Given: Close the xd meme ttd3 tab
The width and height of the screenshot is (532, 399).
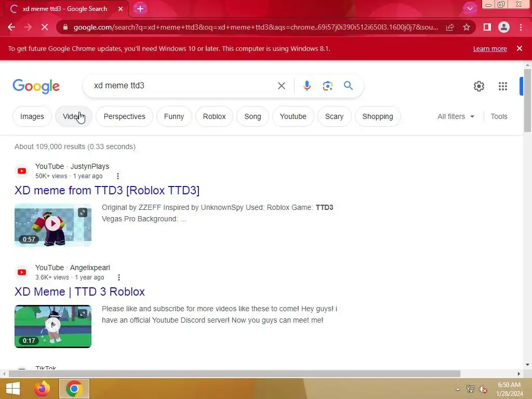Looking at the screenshot, I should pyautogui.click(x=121, y=9).
